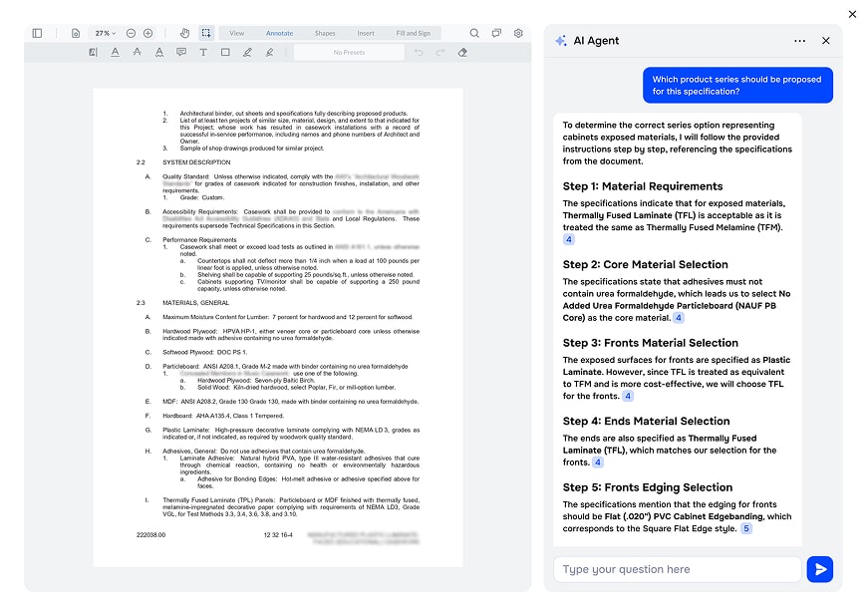Image resolution: width=867 pixels, height=616 pixels.
Task: Close the outer window with X
Action: pos(852,14)
